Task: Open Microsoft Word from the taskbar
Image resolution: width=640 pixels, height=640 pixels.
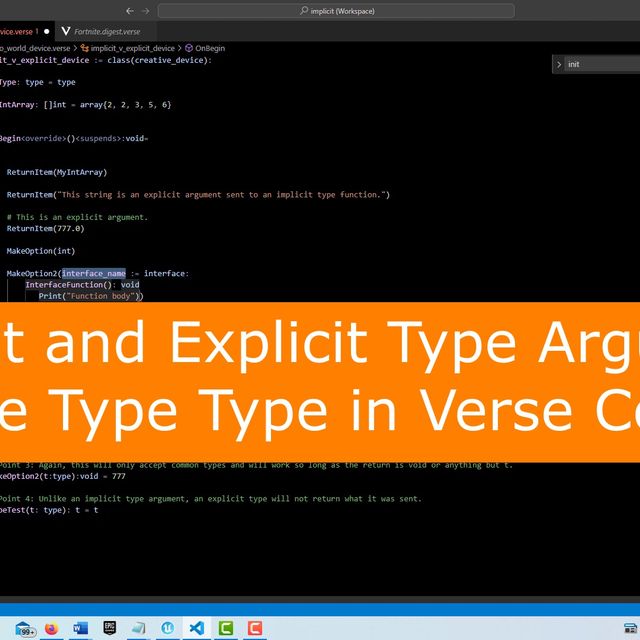Action: [80, 628]
